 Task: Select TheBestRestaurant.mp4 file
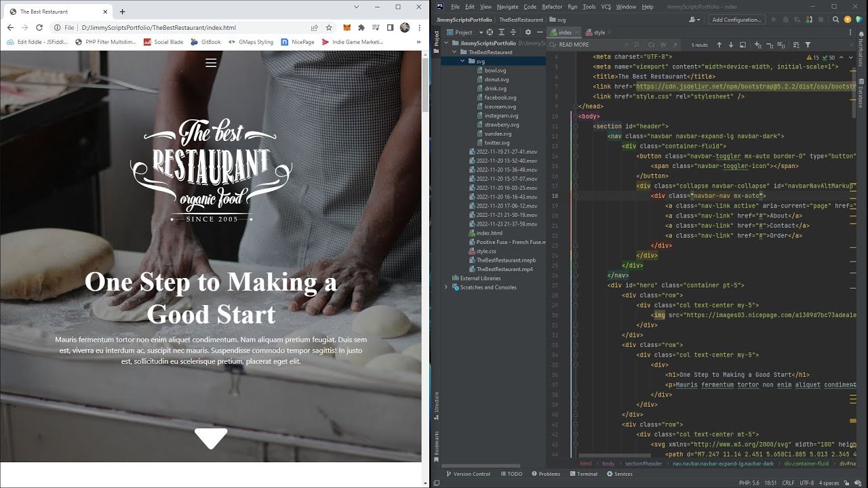click(504, 269)
